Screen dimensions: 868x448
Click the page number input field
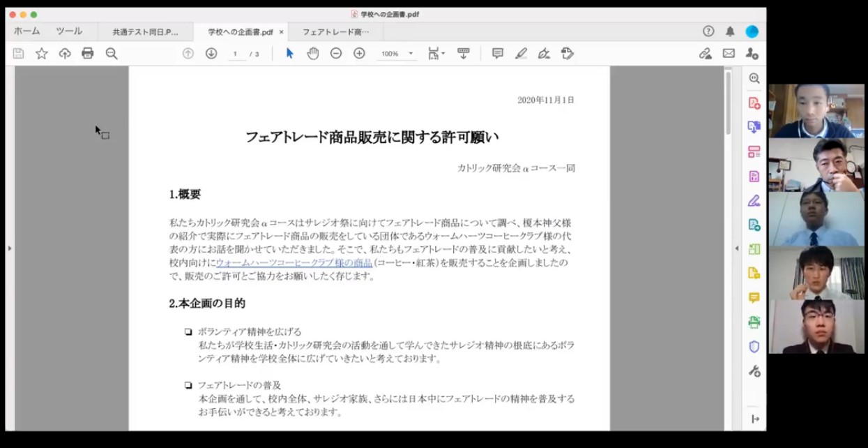pyautogui.click(x=236, y=54)
